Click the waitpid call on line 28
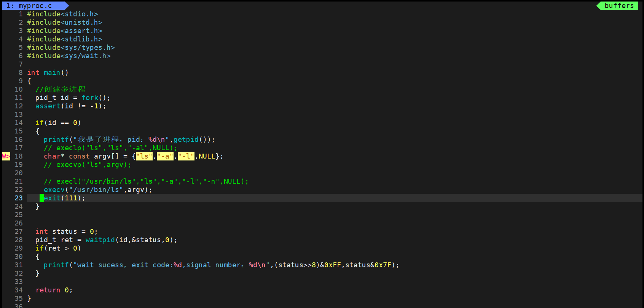644x308 pixels. [132, 240]
